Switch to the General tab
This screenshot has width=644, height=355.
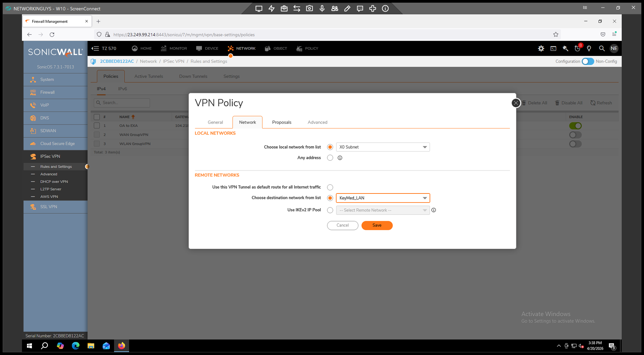pyautogui.click(x=215, y=122)
